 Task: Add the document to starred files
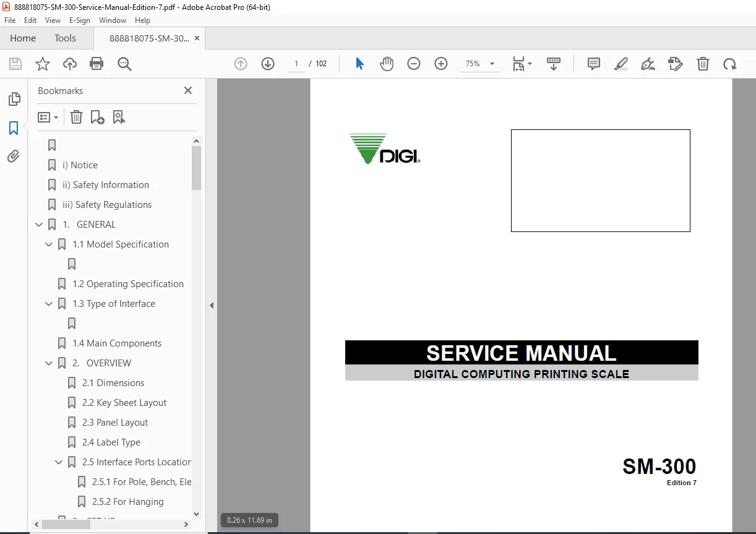click(x=43, y=64)
